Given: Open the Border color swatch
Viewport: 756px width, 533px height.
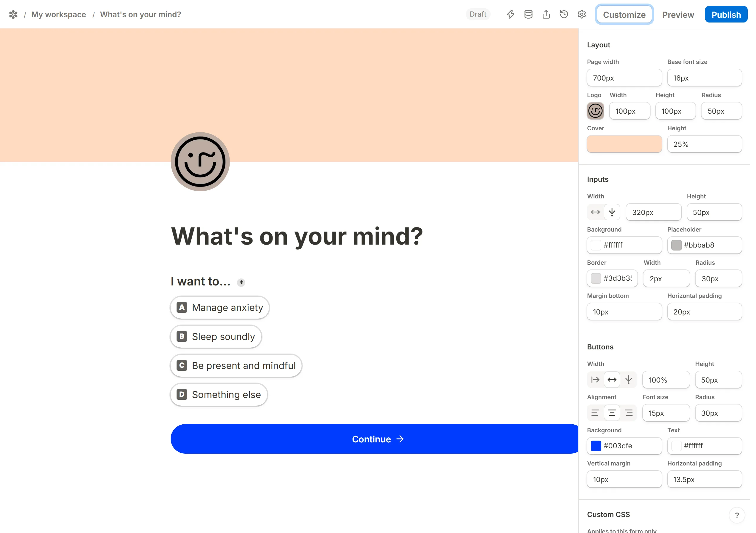Looking at the screenshot, I should (x=596, y=279).
